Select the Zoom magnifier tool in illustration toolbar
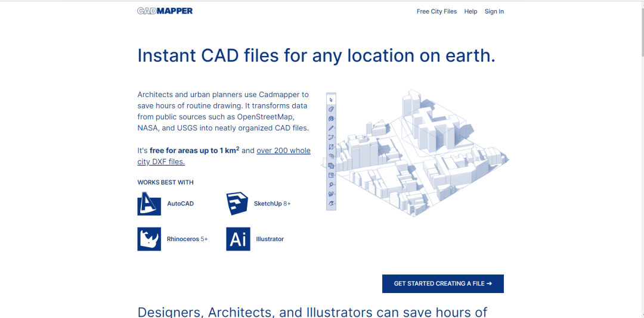644x318 pixels. pos(332,185)
